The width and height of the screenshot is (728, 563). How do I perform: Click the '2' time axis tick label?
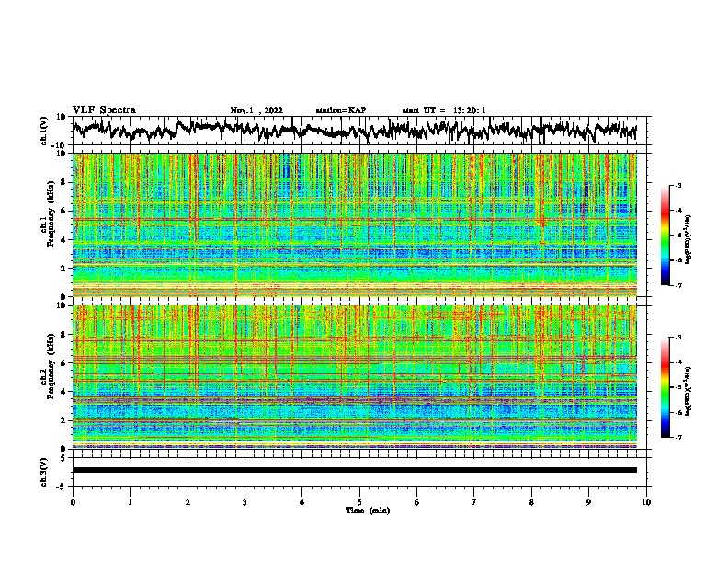[188, 502]
